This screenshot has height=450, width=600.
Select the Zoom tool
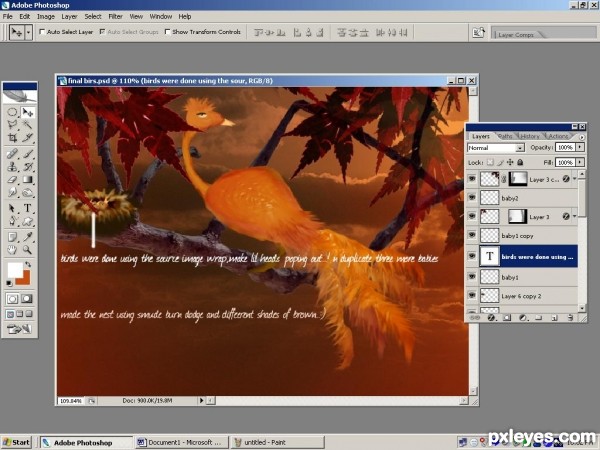pos(28,249)
